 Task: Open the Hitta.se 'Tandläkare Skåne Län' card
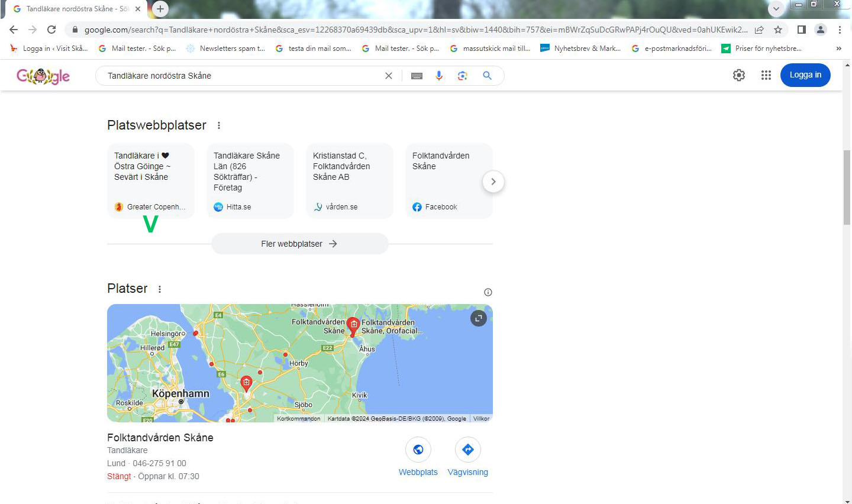click(x=250, y=181)
